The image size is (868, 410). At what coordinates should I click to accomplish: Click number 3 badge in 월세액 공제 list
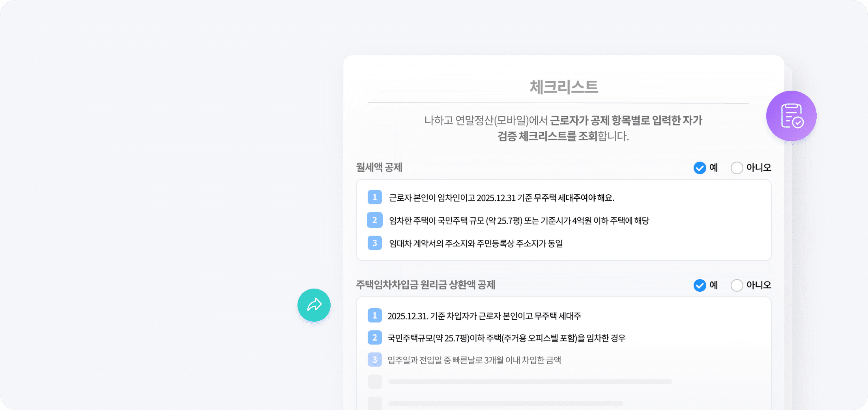click(374, 243)
